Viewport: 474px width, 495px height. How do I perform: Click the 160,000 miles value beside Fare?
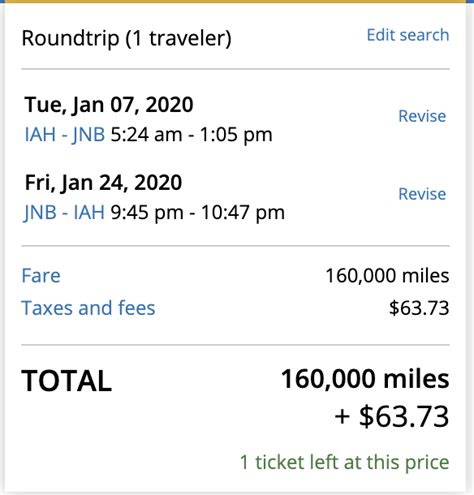387,276
